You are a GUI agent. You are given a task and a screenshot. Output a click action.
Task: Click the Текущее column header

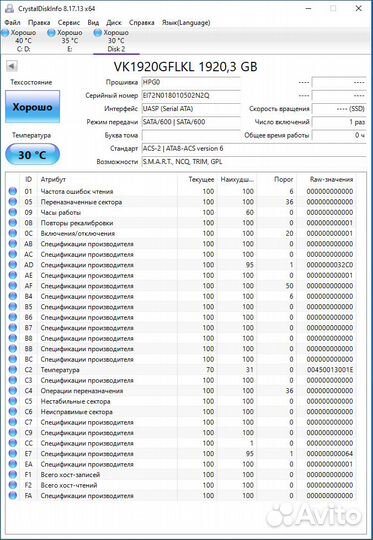tap(201, 179)
